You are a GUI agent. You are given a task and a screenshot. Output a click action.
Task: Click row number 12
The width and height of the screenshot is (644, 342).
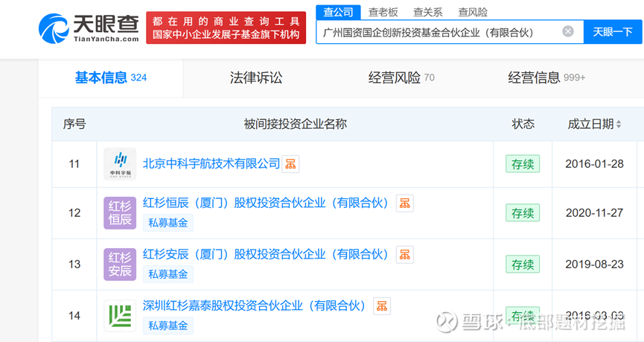coord(74,213)
